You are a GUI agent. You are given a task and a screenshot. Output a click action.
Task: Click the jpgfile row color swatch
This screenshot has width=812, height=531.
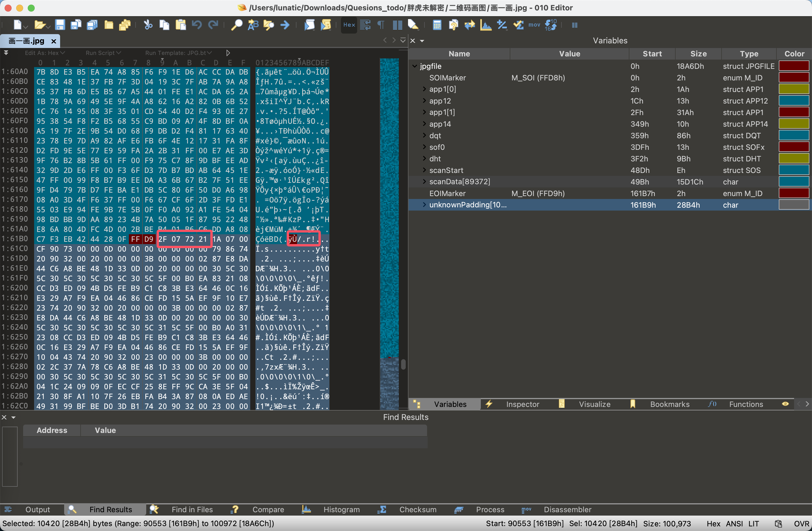tap(794, 66)
